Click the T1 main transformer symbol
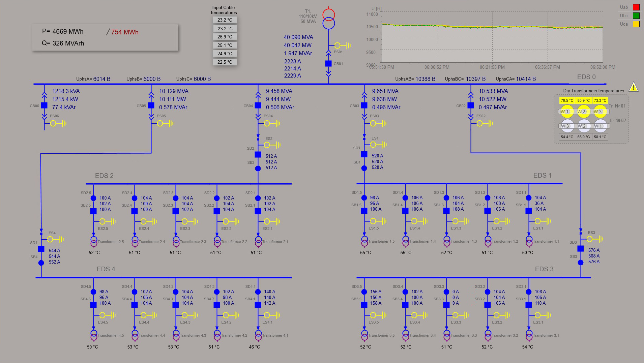644x363 pixels. 328,19
